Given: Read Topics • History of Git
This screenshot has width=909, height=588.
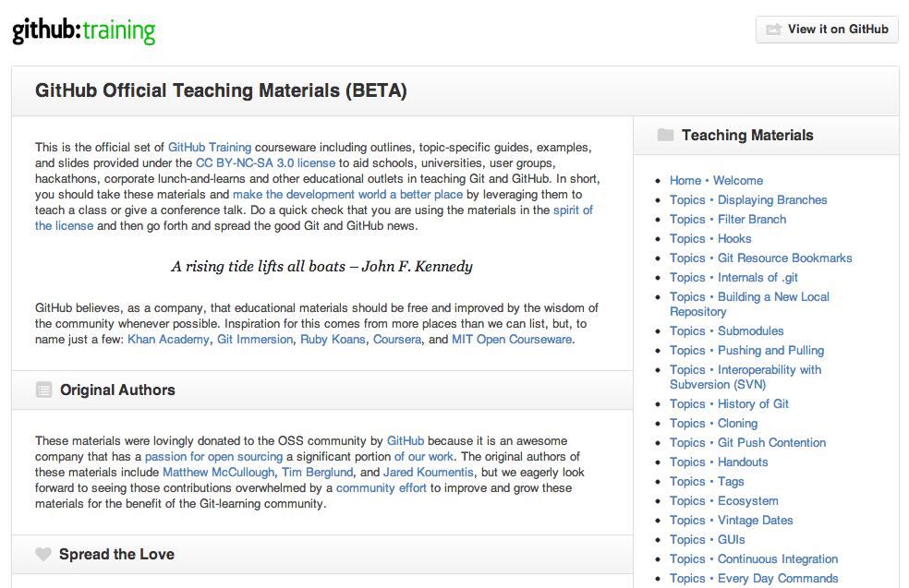Looking at the screenshot, I should (729, 403).
